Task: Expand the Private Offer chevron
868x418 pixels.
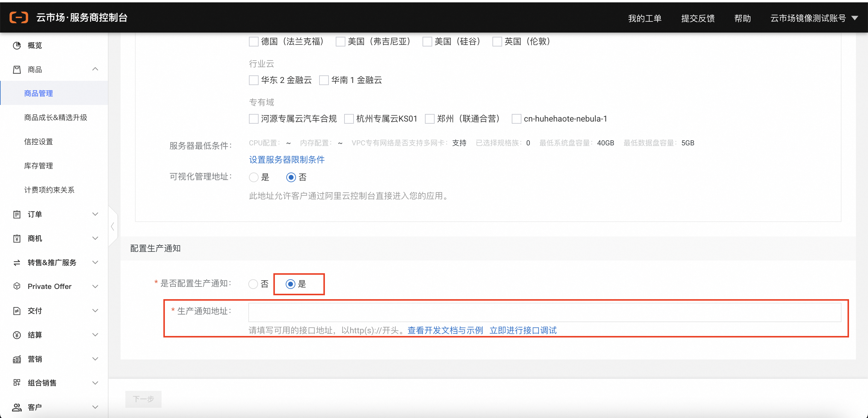Action: coord(95,287)
